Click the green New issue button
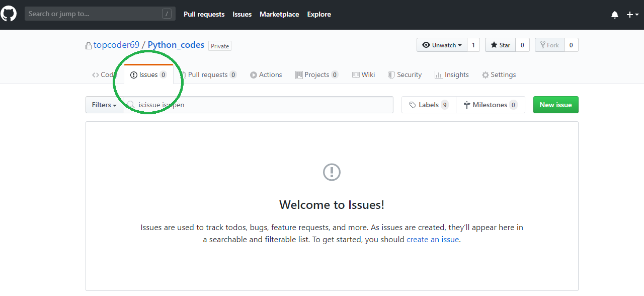Viewport: 644px width, 296px height. coord(556,105)
